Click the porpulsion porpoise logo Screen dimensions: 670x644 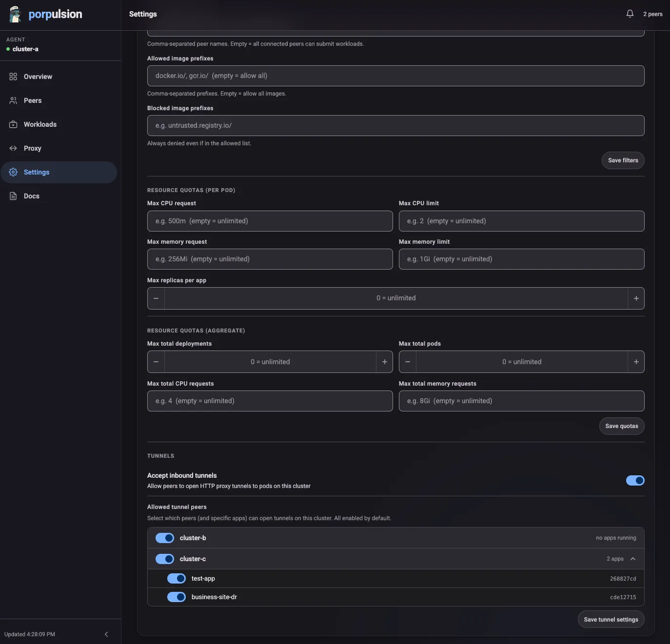(15, 14)
